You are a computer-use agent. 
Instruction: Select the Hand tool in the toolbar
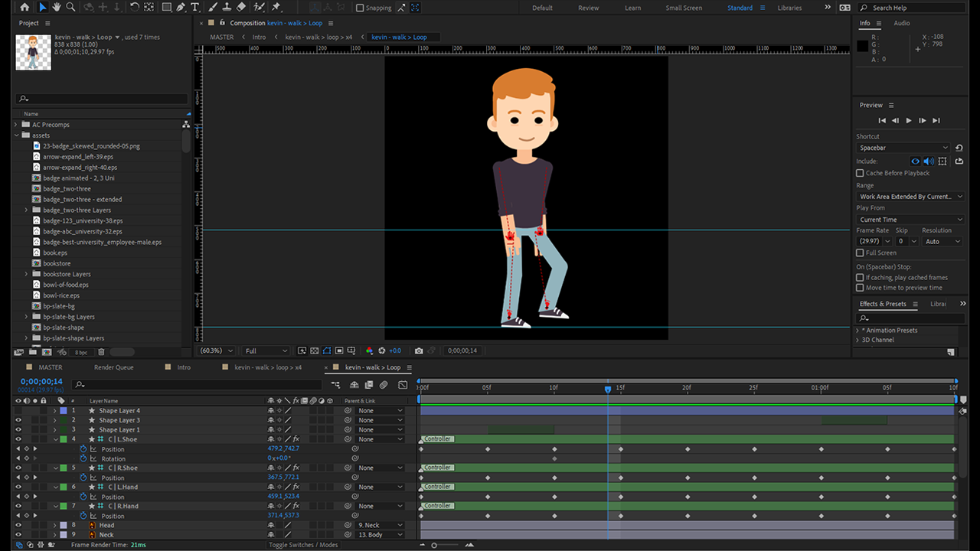click(57, 7)
